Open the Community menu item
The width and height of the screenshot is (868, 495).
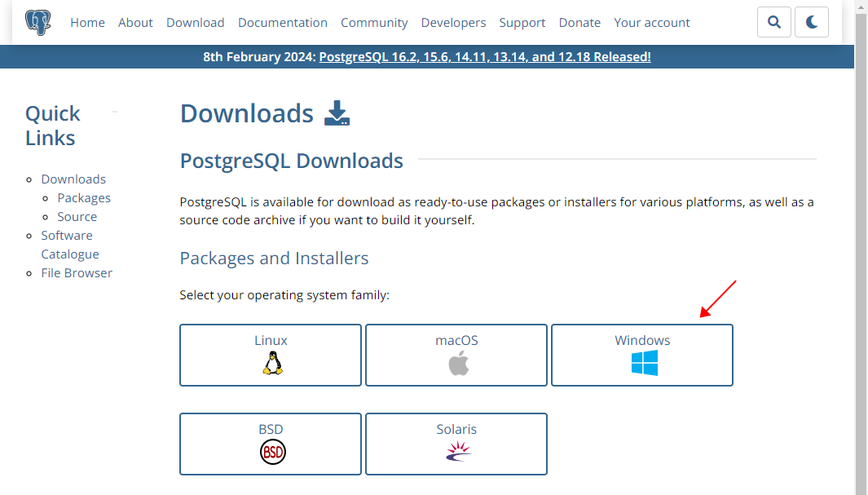(374, 23)
